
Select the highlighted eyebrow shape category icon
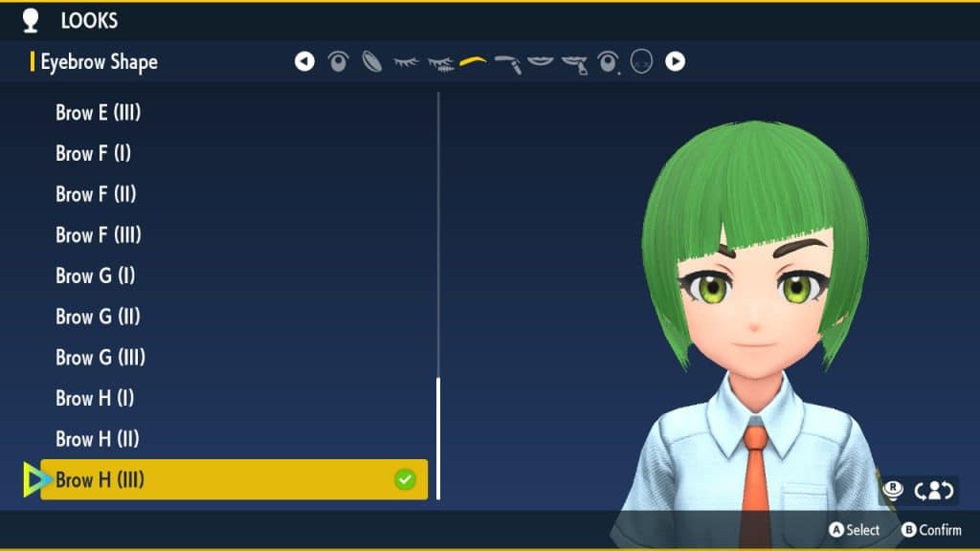(473, 61)
